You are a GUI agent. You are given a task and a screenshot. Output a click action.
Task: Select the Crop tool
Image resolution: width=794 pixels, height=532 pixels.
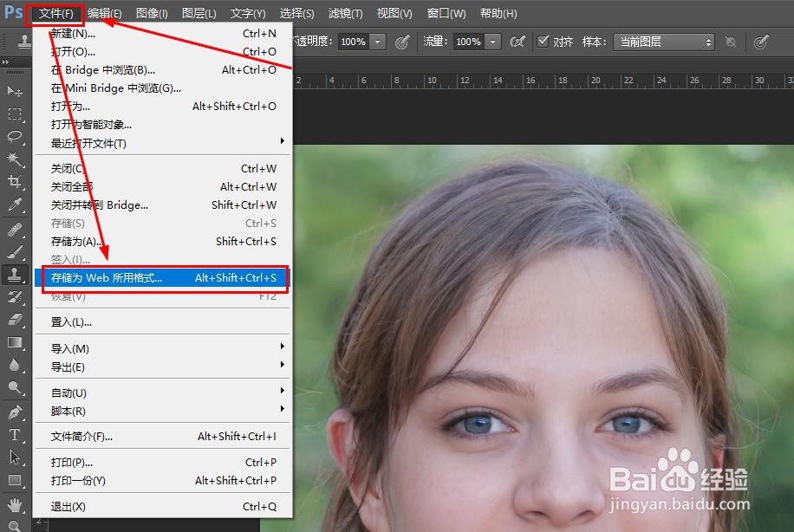point(14,181)
